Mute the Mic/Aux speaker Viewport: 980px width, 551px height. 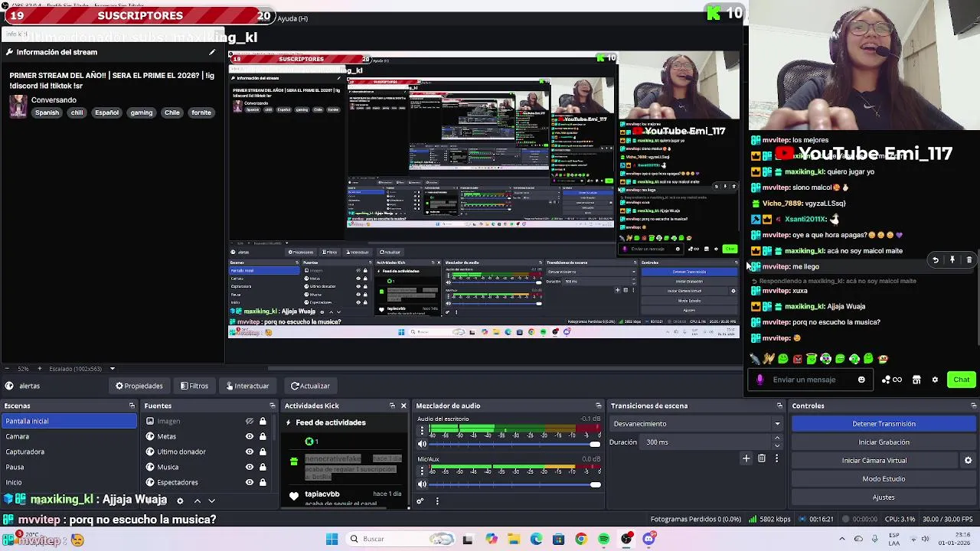422,484
